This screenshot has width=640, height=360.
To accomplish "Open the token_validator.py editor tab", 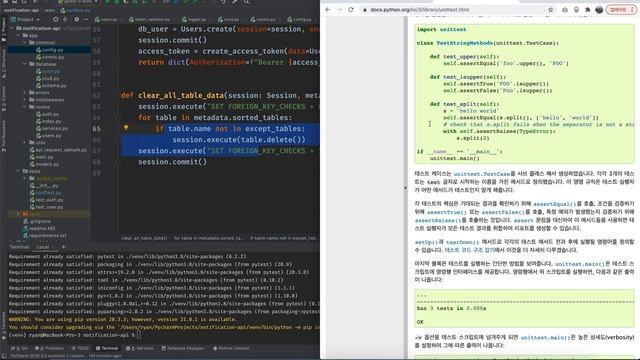I will coord(150,19).
